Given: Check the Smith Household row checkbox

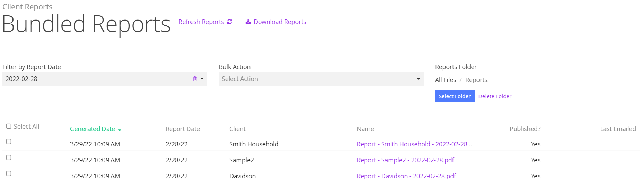Looking at the screenshot, I should (9, 141).
